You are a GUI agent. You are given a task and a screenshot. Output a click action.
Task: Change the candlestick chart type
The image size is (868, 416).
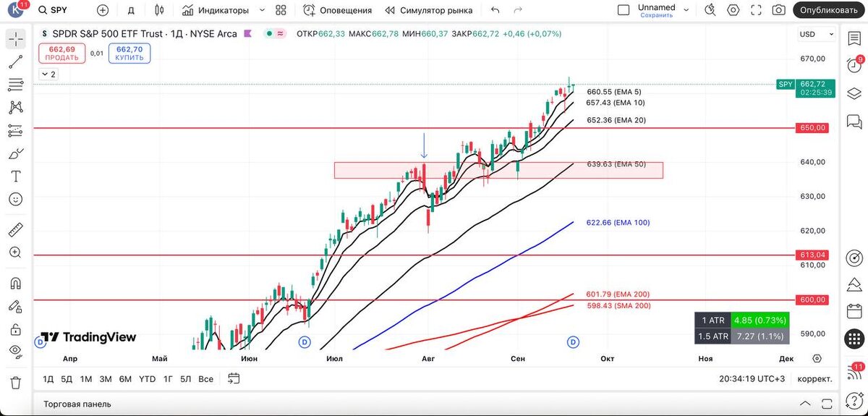pos(160,10)
